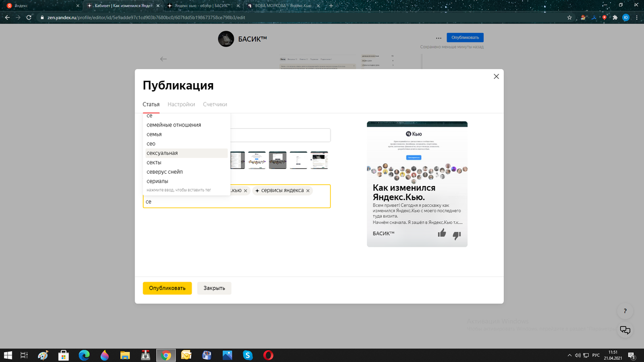This screenshot has height=362, width=644.
Task: Choose suggestion 'семейные отношения'
Action: click(187, 125)
